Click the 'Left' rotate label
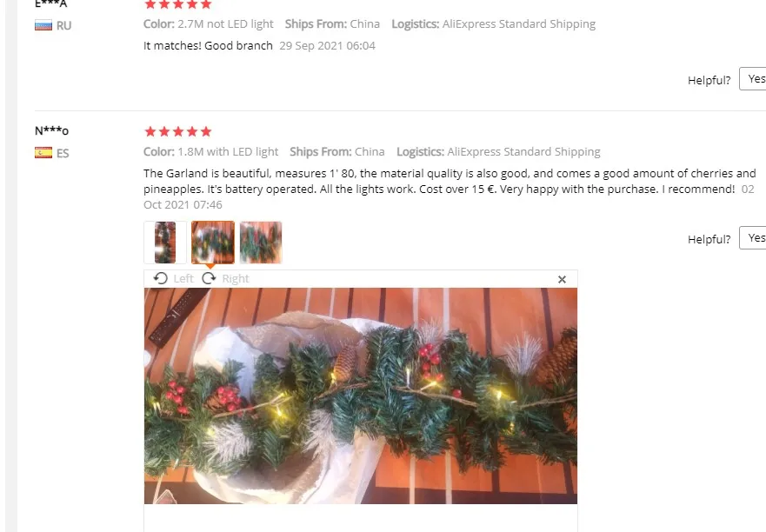The width and height of the screenshot is (766, 532). coord(183,279)
